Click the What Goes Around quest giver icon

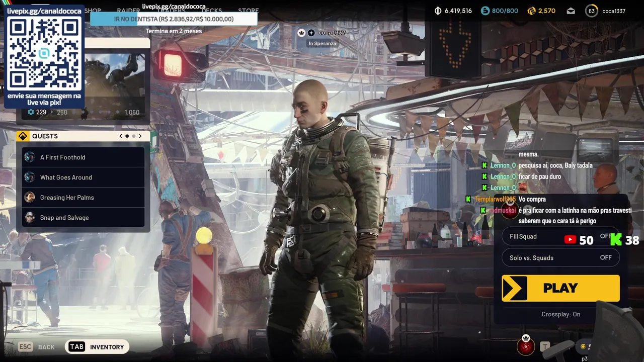click(30, 177)
